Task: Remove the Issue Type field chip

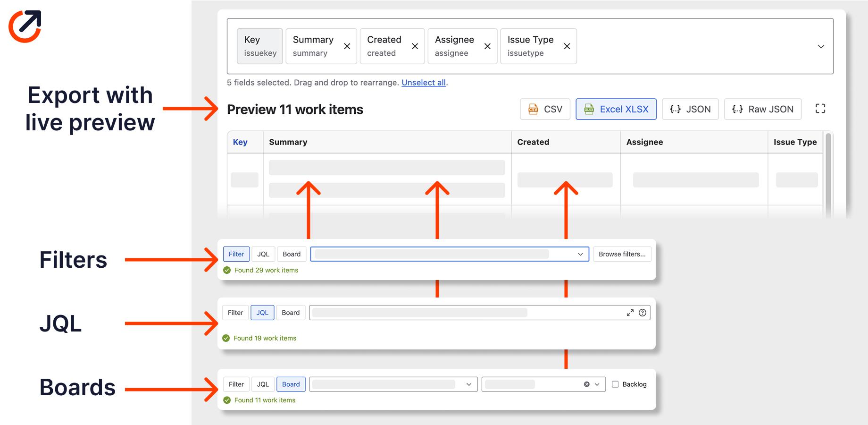Action: click(x=567, y=46)
